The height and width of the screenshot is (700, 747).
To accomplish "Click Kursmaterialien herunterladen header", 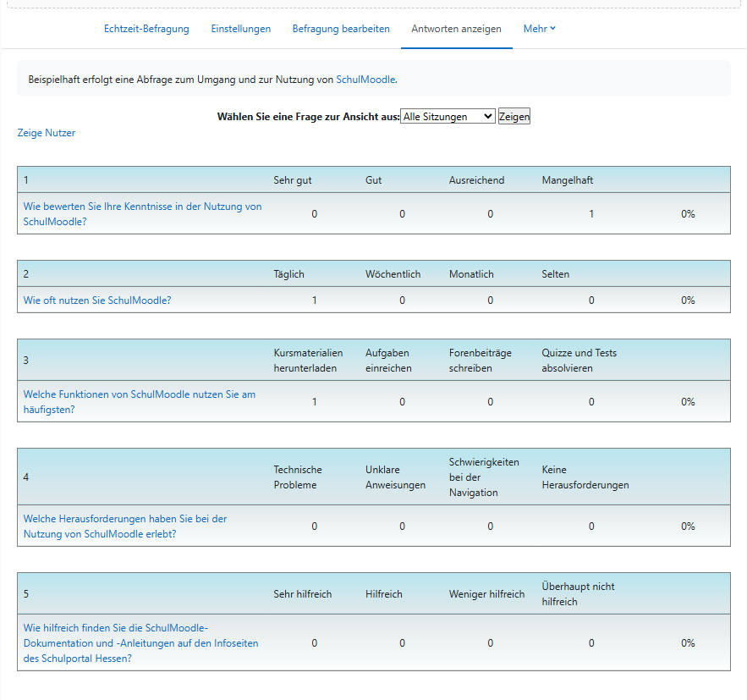I will 308,361.
